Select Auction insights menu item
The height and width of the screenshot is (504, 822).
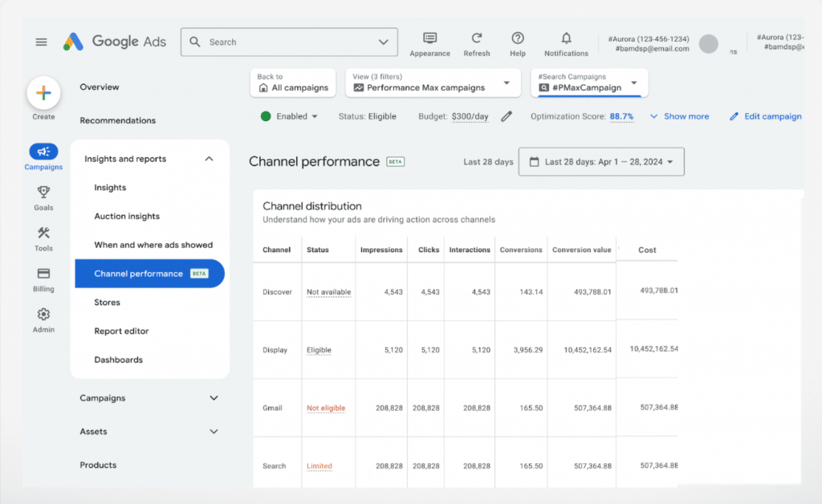(x=127, y=217)
